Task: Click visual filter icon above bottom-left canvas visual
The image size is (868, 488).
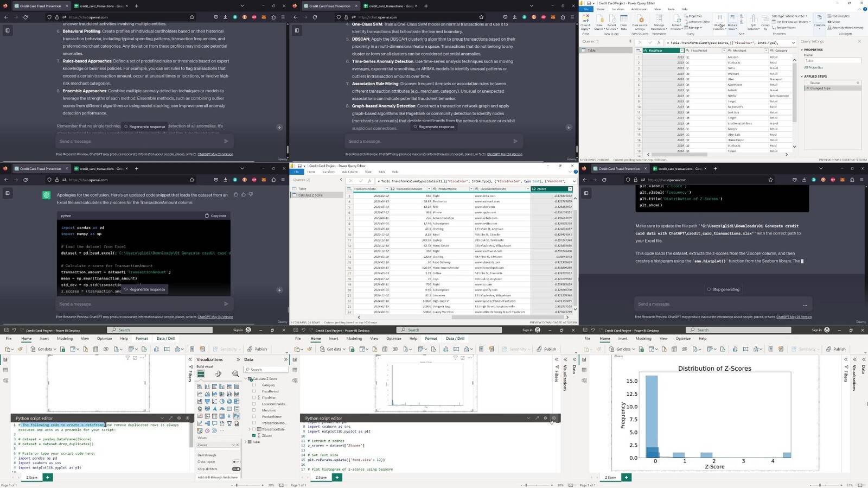Action: click(x=127, y=358)
